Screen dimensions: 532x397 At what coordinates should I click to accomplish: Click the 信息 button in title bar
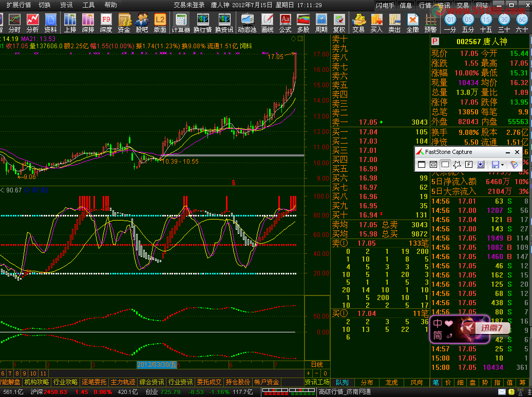(x=406, y=6)
